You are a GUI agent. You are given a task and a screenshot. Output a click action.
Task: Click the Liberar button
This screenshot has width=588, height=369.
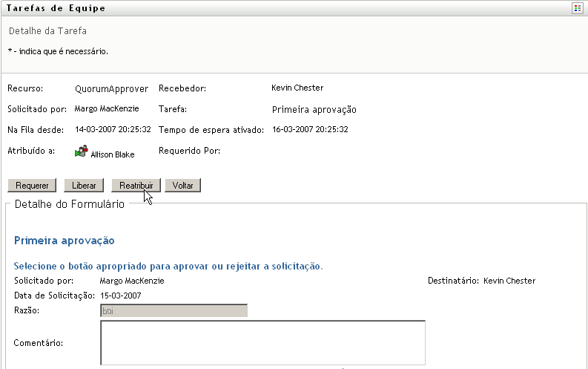(x=84, y=186)
